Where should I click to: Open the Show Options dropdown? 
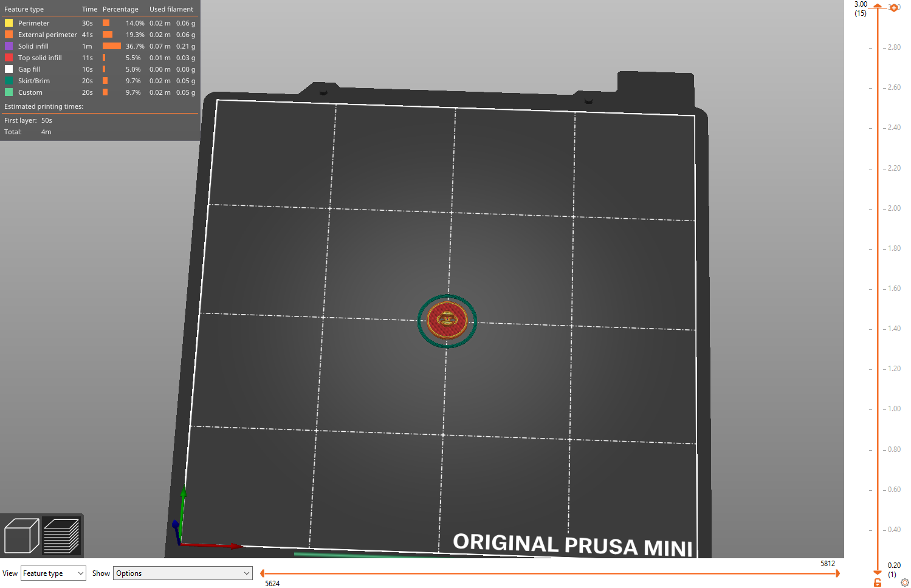(x=182, y=573)
